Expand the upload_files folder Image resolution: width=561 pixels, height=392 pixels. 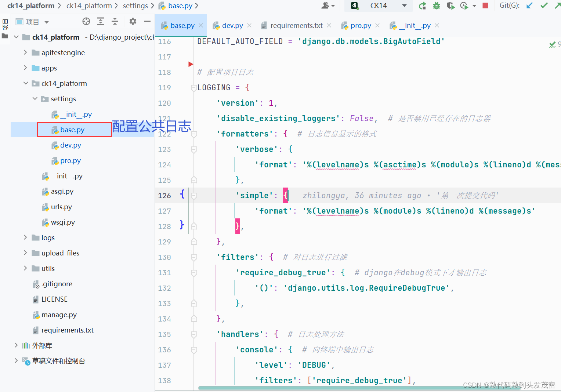(x=25, y=253)
